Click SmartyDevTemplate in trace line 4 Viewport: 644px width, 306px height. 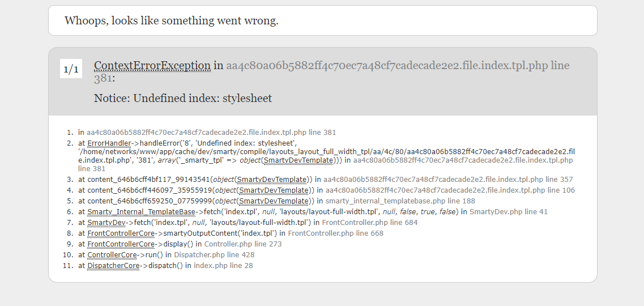click(x=274, y=190)
